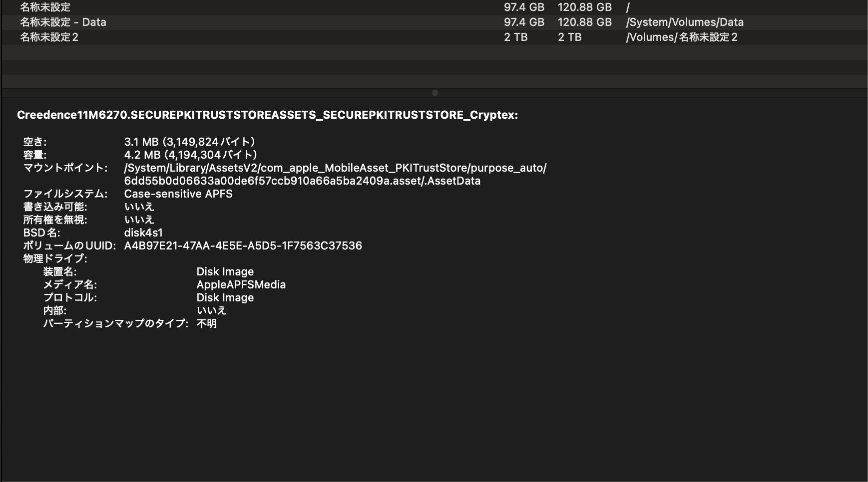Image resolution: width=868 pixels, height=482 pixels.
Task: Click the 書き込み可能 いいえ value
Action: click(139, 207)
